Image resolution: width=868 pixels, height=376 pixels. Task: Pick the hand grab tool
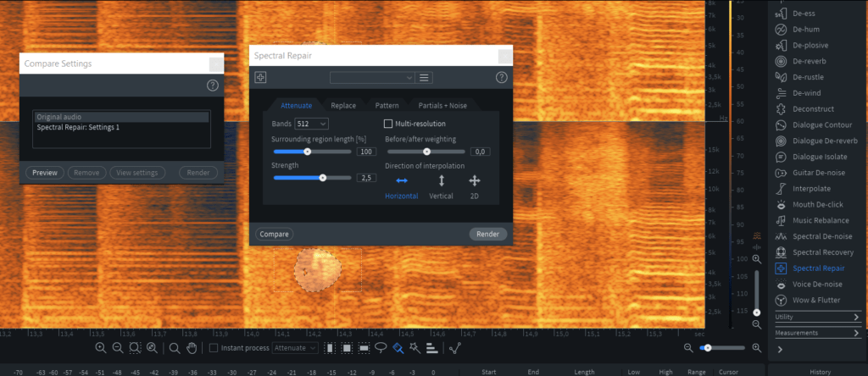click(192, 348)
